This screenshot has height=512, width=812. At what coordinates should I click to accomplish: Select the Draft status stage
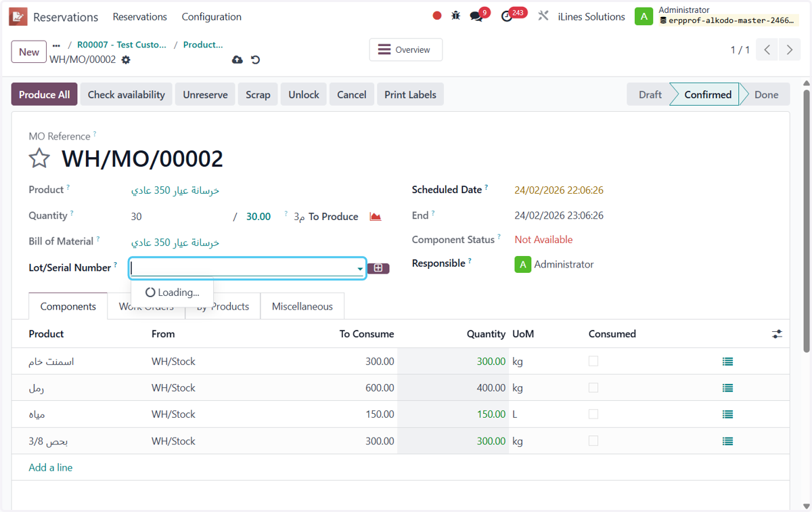tap(650, 95)
